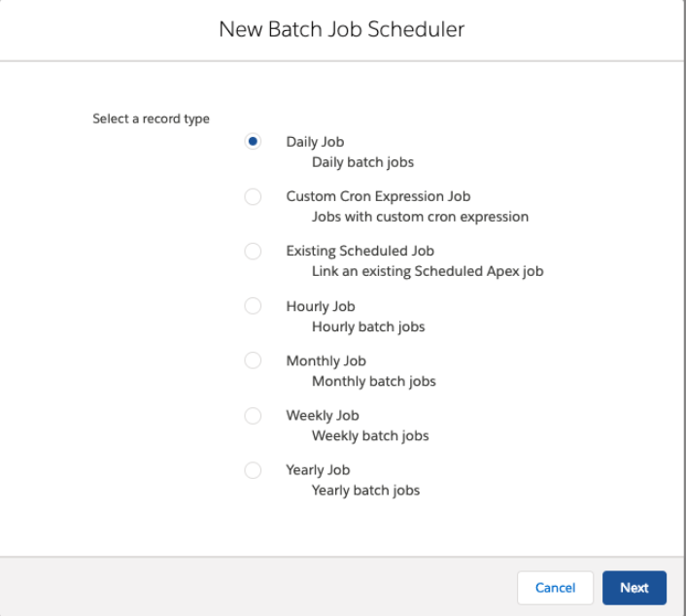Click the "Select a record type" field label
Image resolution: width=686 pixels, height=616 pixels.
point(151,120)
